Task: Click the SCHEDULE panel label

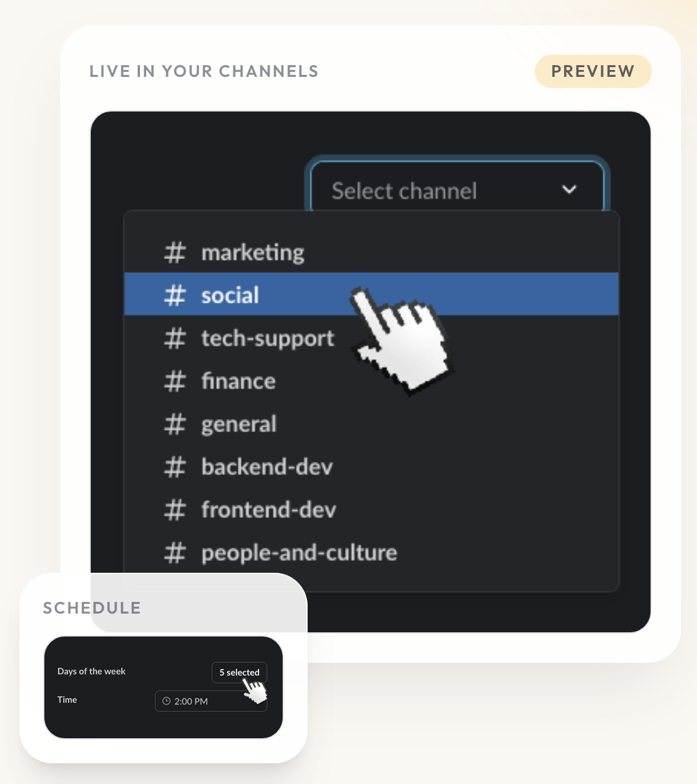Action: pos(91,607)
